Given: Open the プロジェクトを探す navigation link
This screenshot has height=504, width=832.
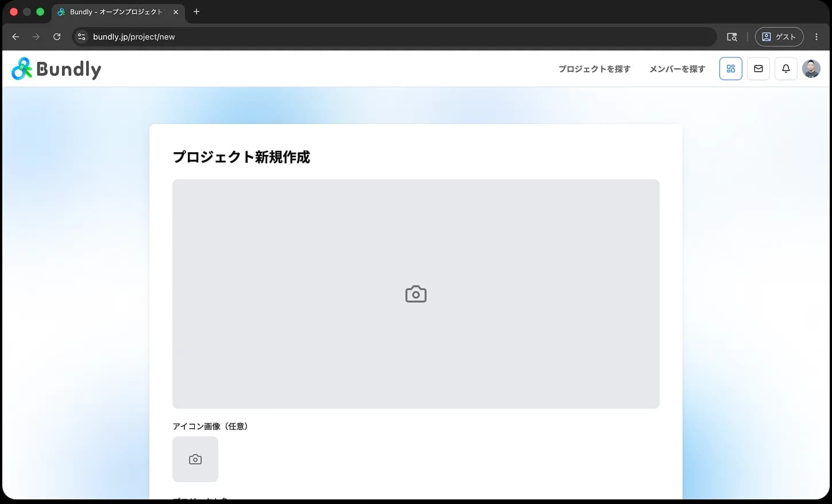Looking at the screenshot, I should pyautogui.click(x=595, y=69).
